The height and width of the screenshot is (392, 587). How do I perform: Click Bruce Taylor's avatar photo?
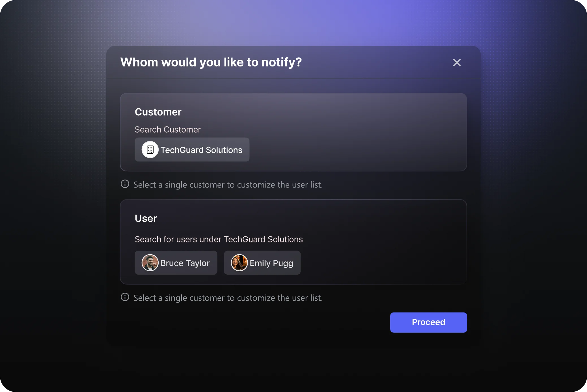[150, 263]
